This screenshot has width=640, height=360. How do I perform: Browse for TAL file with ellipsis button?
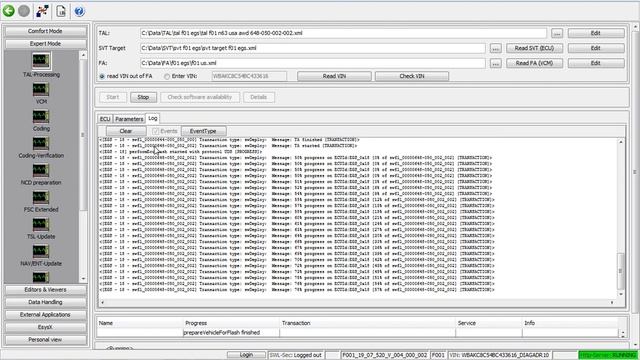click(x=557, y=33)
